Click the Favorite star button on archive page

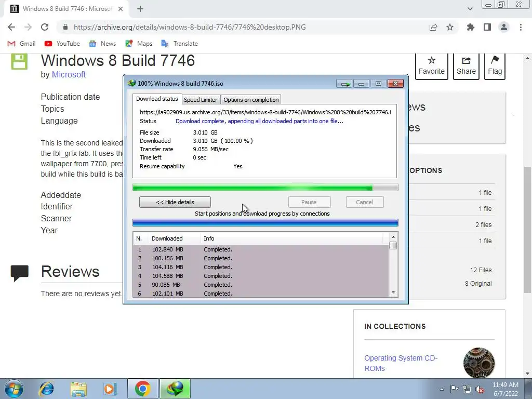point(432,66)
